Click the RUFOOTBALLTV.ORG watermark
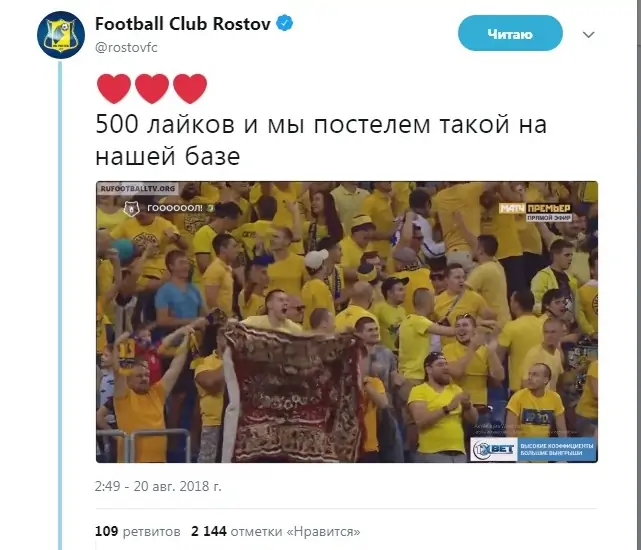 click(138, 189)
